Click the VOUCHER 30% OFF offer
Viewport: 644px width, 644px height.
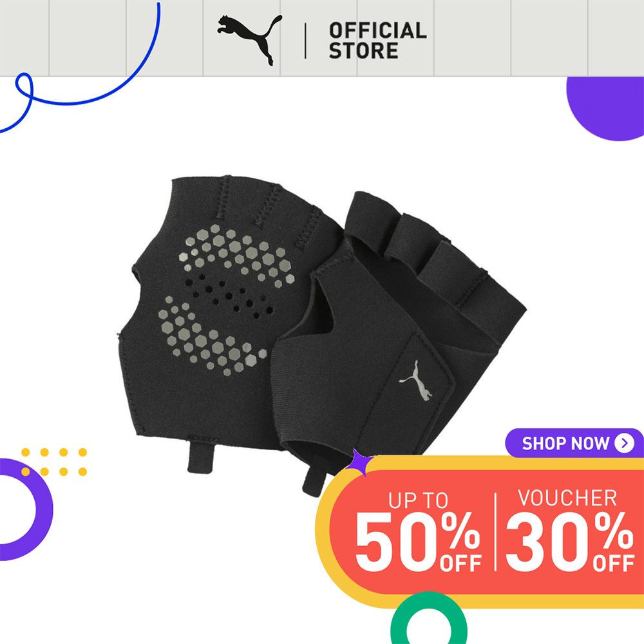pos(569,531)
